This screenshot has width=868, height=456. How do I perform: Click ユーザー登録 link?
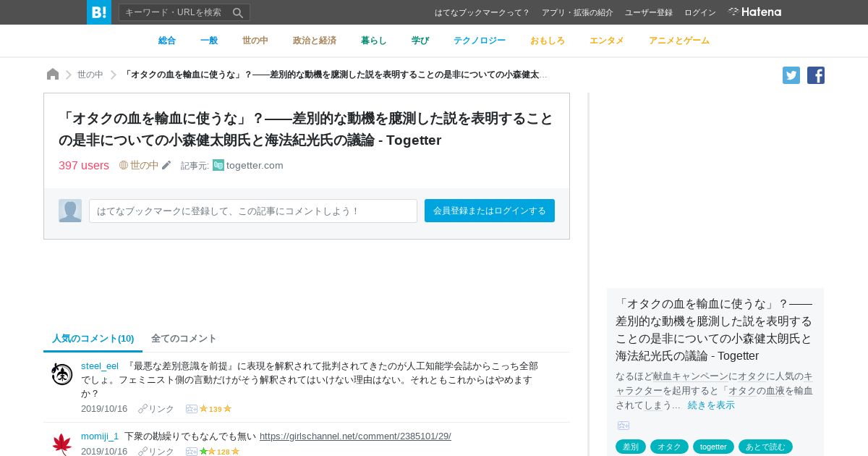click(649, 12)
